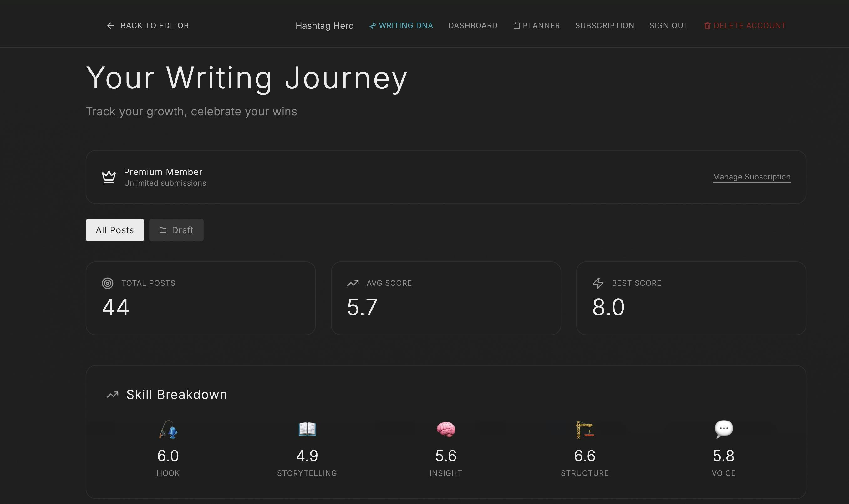Click the Writing DNA sparkle icon

(373, 26)
